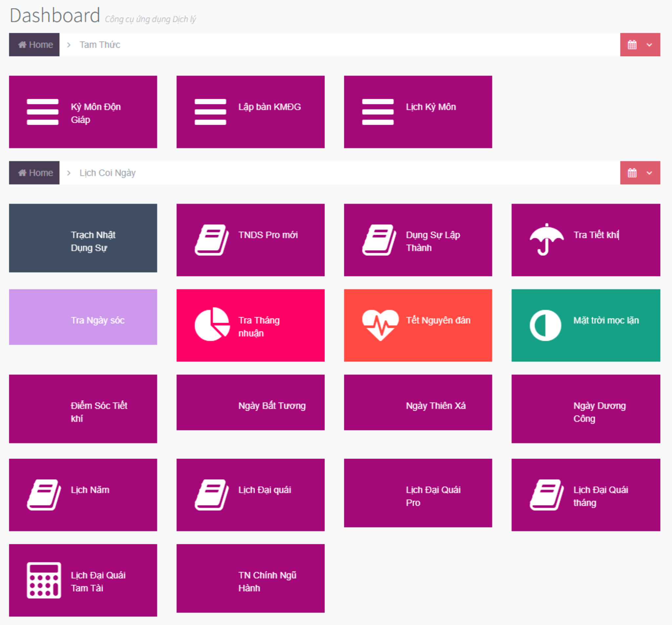
Task: Open the Lịch Đại Quái Pro tile
Action: point(418,493)
